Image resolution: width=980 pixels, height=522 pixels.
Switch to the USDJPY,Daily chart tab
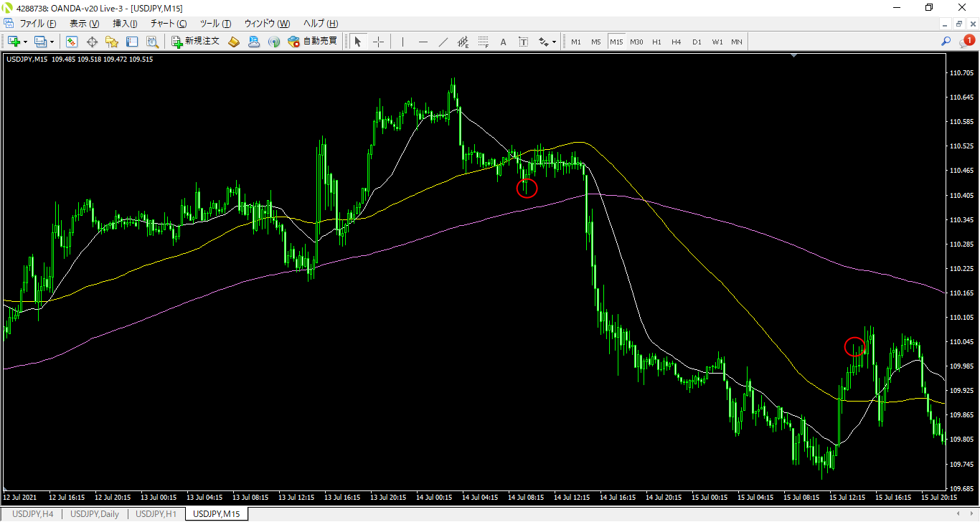[x=95, y=513]
